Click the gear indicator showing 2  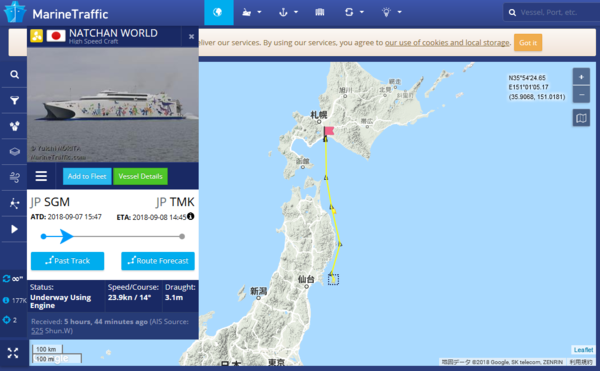pos(10,320)
